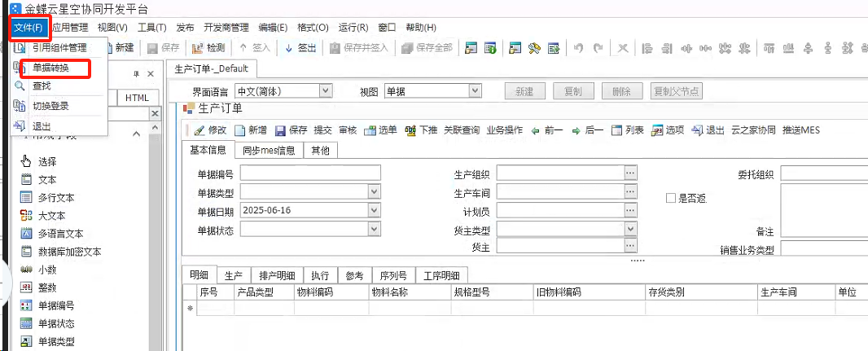Click the 复制父节点 button
The image size is (868, 351).
coord(676,91)
